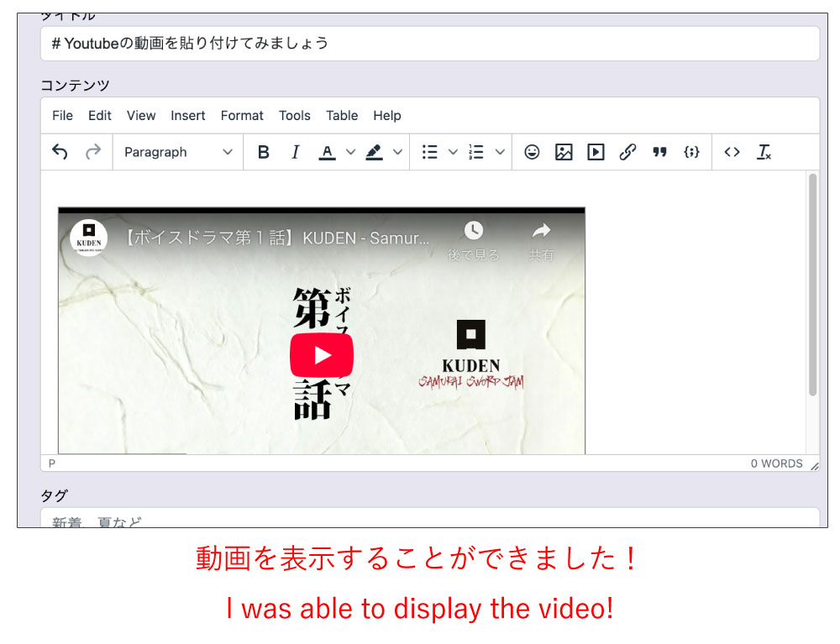The height and width of the screenshot is (644, 840).
Task: Open source code view icon
Action: (732, 152)
